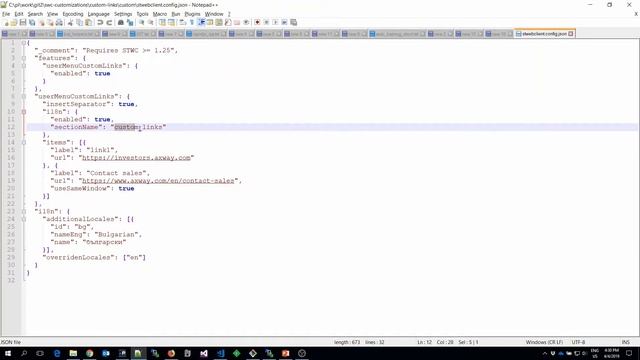Viewport: 640px width, 360px height.
Task: Follow the axway.com contact-sales link
Action: [158, 180]
